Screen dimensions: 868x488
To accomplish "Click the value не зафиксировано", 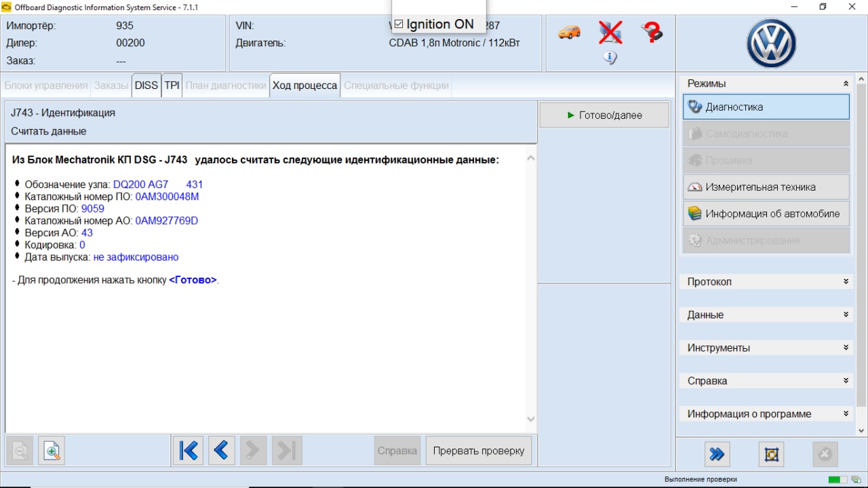I will click(x=136, y=257).
